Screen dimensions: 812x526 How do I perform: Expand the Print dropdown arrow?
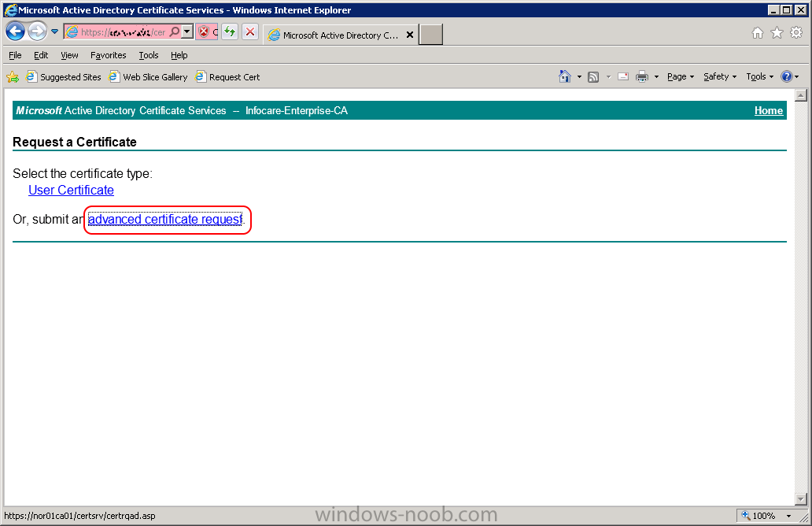pos(656,77)
